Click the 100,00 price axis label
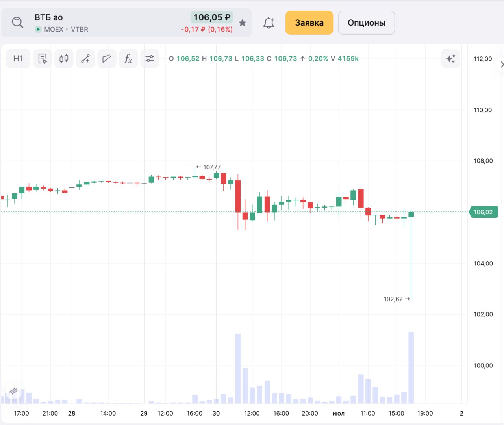Screen dimensions: 504x425 coord(483,365)
